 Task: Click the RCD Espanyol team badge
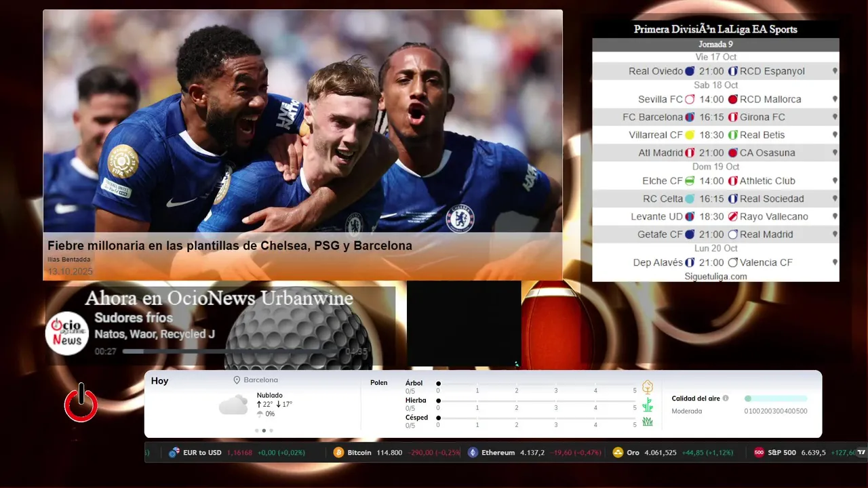pyautogui.click(x=732, y=71)
